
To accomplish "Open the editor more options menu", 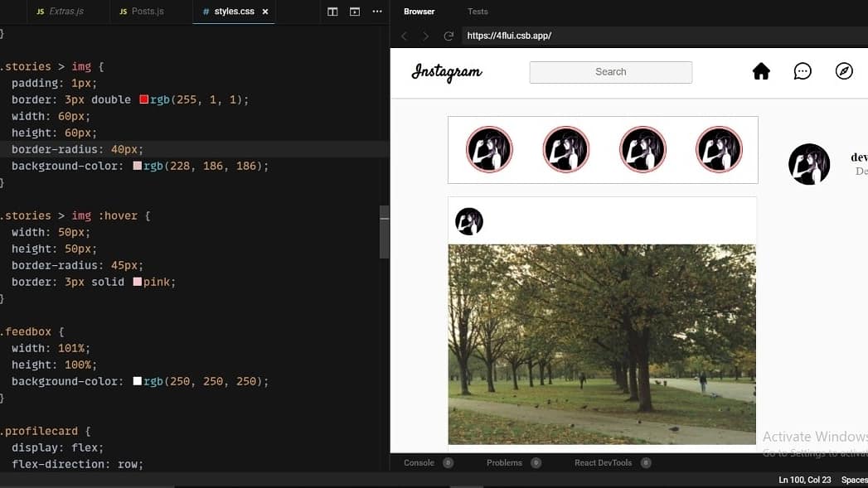I will [x=377, y=12].
